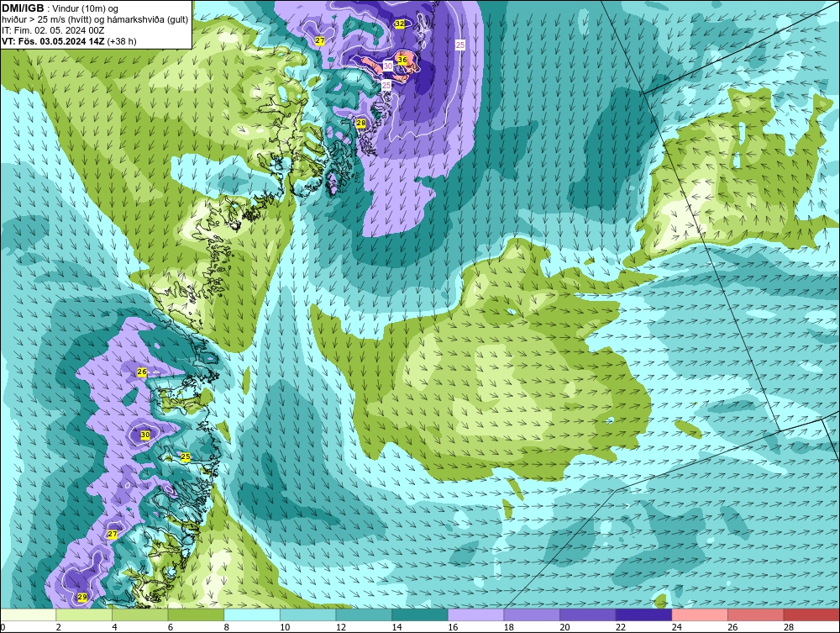Select the 10–12 m/s turquoise legend swatch
Image resolution: width=840 pixels, height=633 pixels.
click(x=308, y=615)
